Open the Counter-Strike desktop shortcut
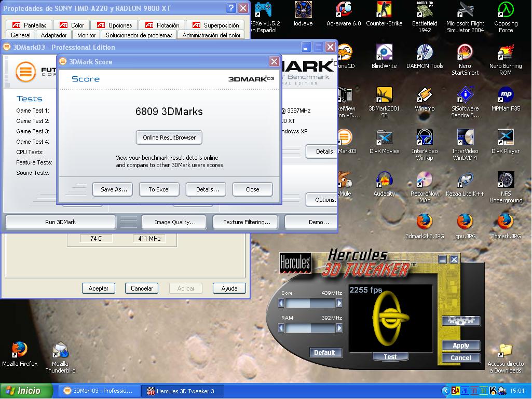532x399 pixels. click(x=384, y=10)
